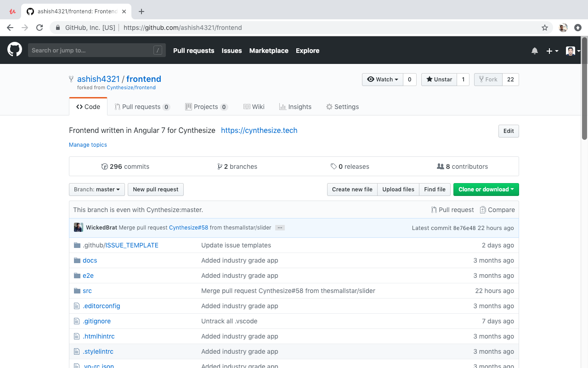
Task: Click the Cynthesize/frontend forked-from link
Action: pyautogui.click(x=131, y=87)
